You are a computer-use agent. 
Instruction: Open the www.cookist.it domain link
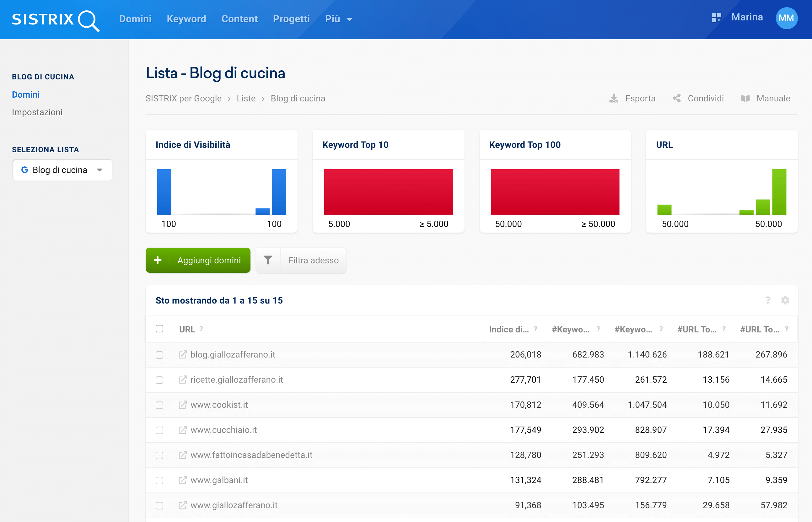pyautogui.click(x=219, y=405)
